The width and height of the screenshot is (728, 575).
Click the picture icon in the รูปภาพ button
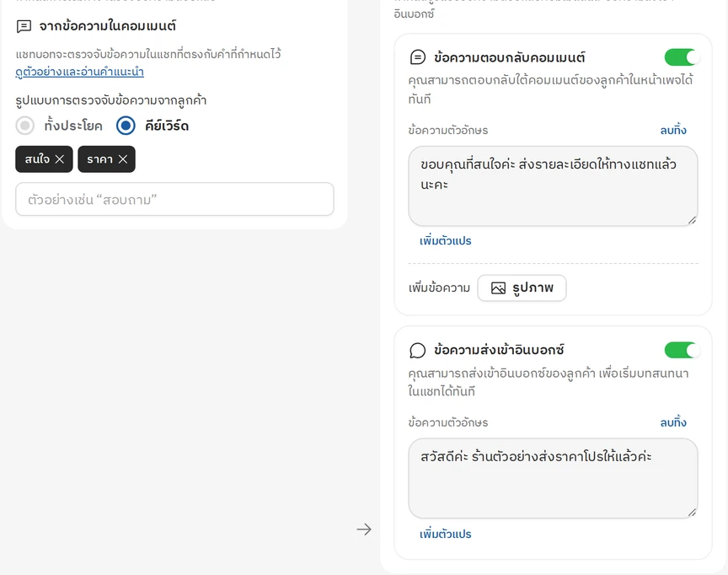click(x=498, y=288)
